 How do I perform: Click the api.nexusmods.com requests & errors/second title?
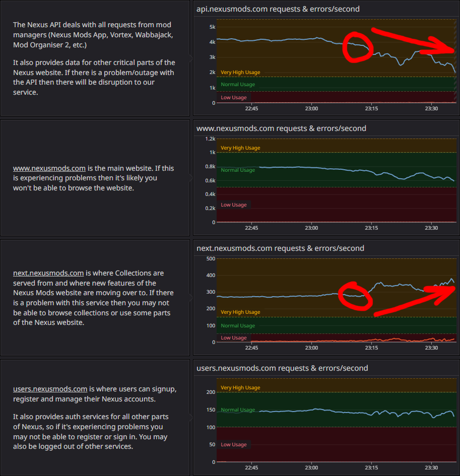pos(278,9)
